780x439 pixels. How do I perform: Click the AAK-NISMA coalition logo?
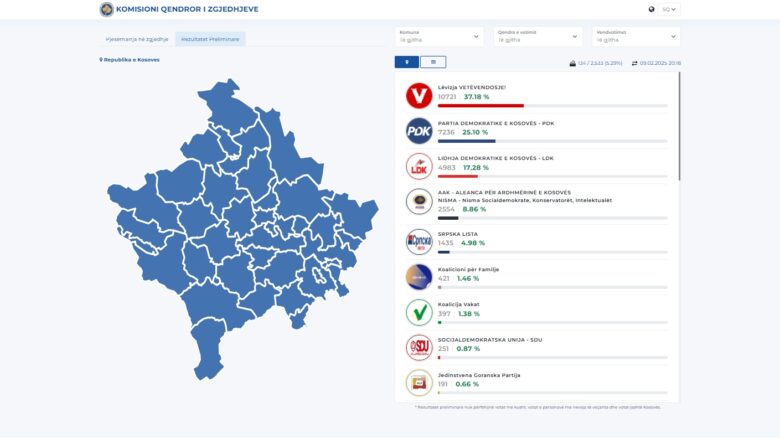coord(419,201)
